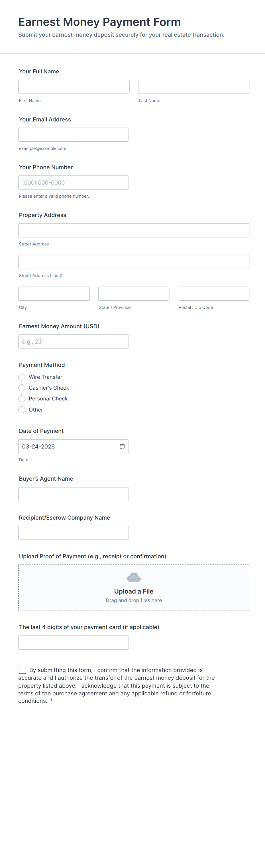Click the Earnest Money Amount field
265x868 pixels.
[73, 342]
